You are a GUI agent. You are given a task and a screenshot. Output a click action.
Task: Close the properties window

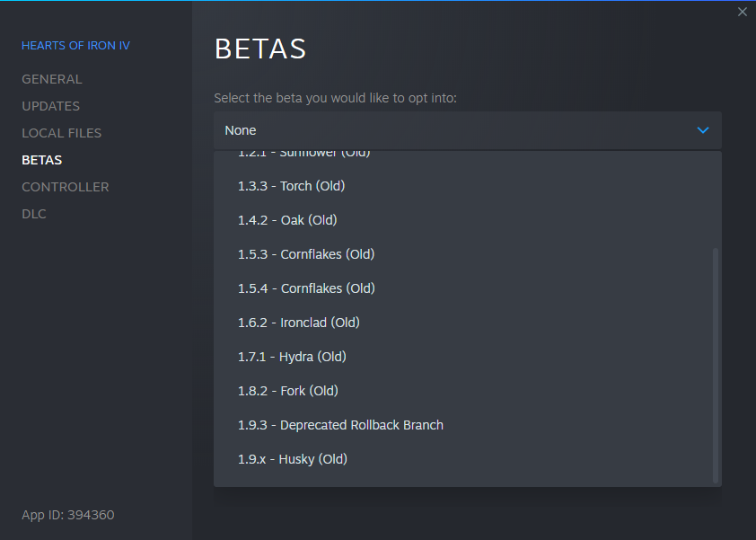point(742,12)
